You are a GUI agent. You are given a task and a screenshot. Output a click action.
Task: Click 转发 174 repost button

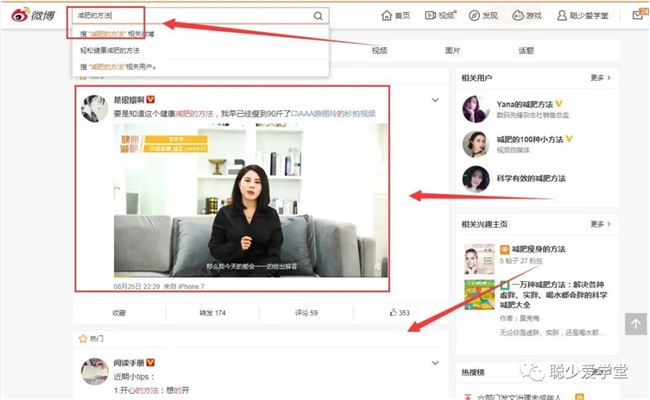tap(213, 313)
